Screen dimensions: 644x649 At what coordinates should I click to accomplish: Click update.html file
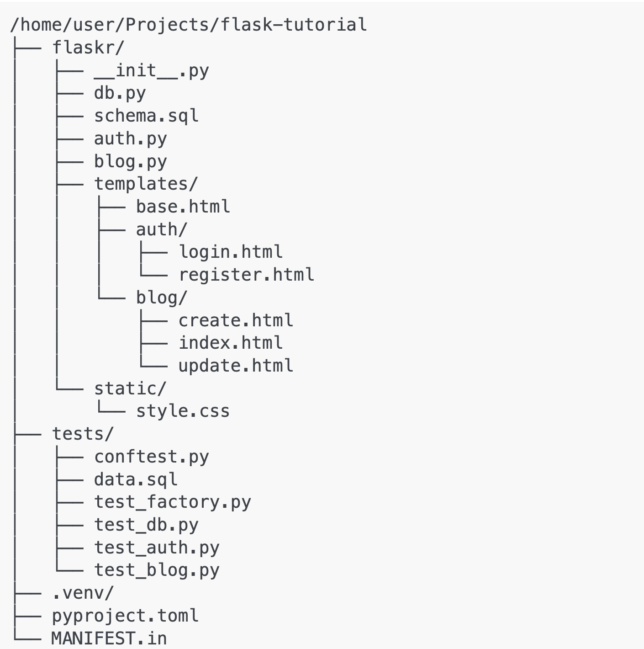(x=236, y=366)
